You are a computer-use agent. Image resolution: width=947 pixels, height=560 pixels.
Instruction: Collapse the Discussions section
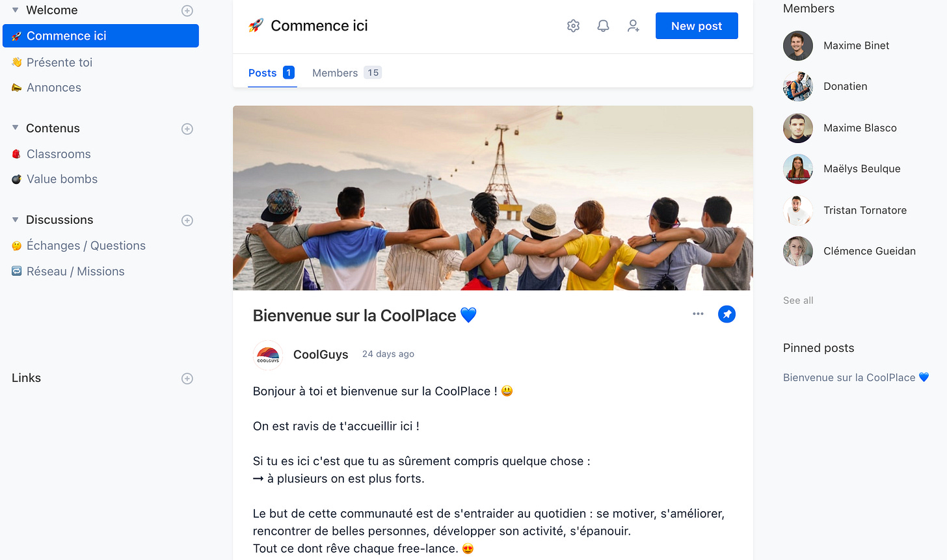pos(16,220)
